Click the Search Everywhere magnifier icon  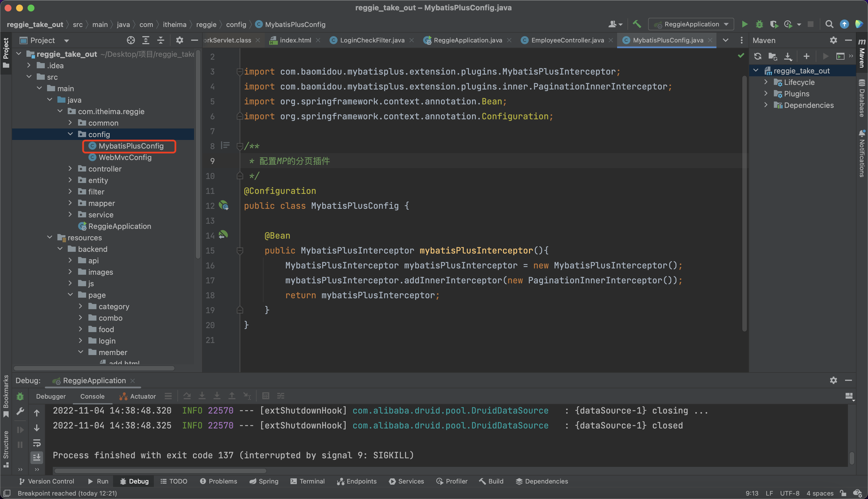click(829, 24)
